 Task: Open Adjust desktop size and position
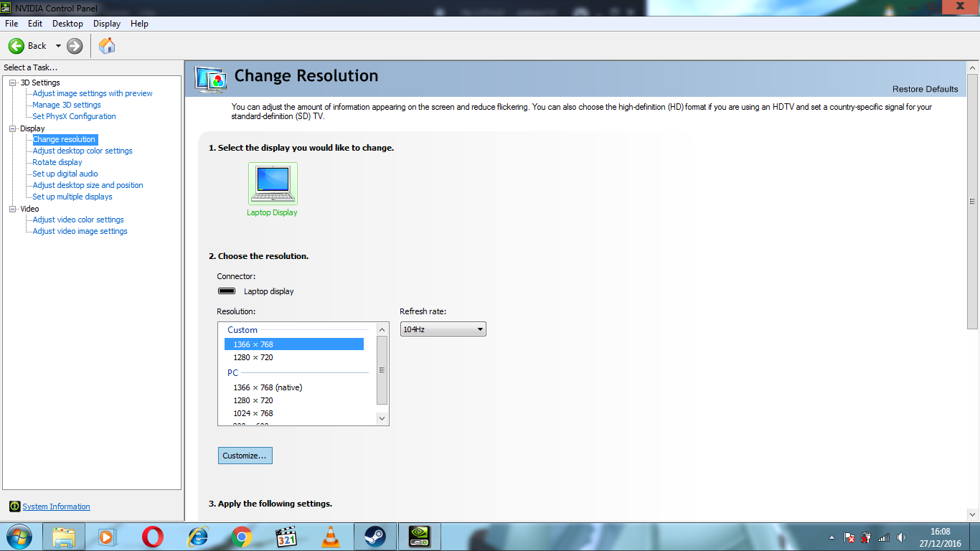pos(88,185)
